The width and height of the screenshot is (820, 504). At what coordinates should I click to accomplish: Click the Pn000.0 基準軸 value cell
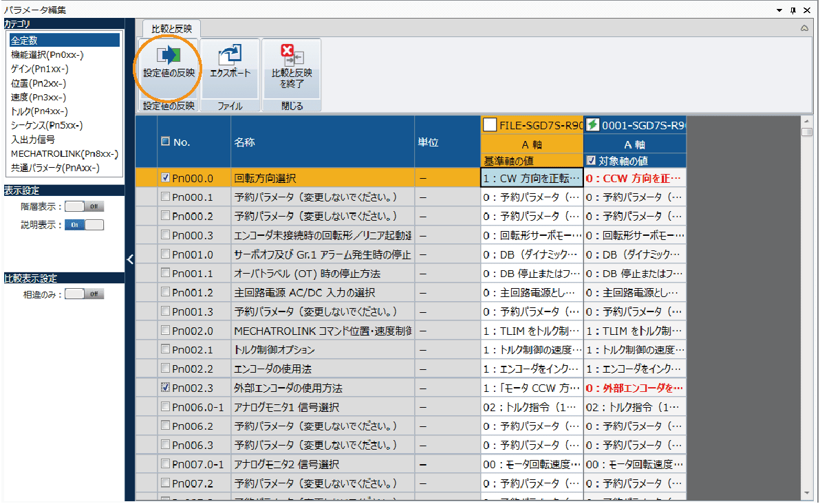click(532, 178)
